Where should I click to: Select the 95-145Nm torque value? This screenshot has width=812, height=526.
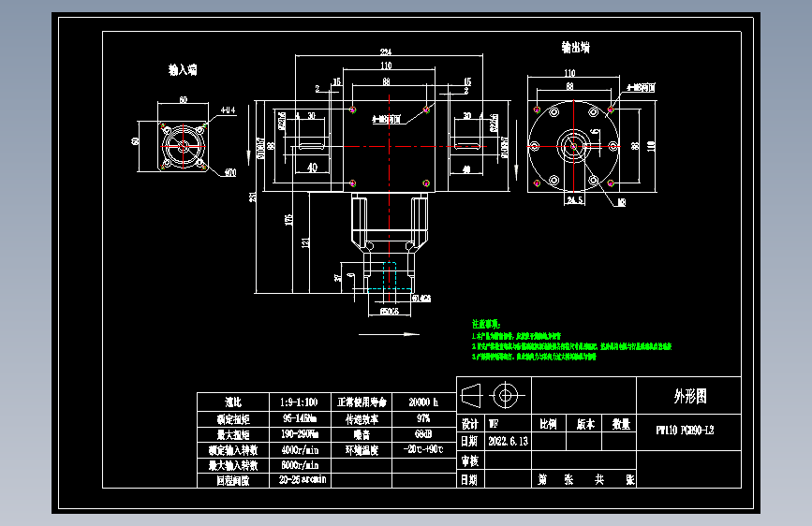300,417
